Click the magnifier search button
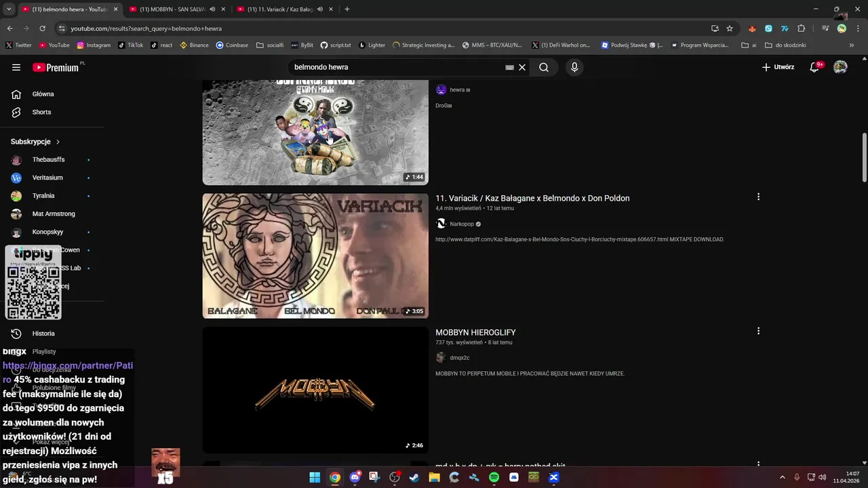 click(544, 67)
